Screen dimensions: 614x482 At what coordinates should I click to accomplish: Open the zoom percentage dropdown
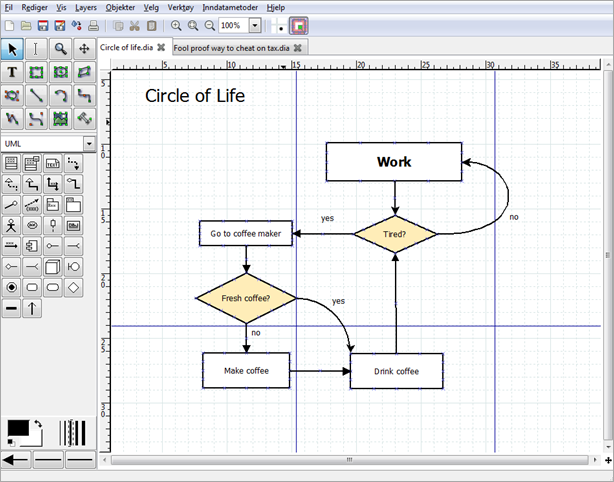coord(255,25)
